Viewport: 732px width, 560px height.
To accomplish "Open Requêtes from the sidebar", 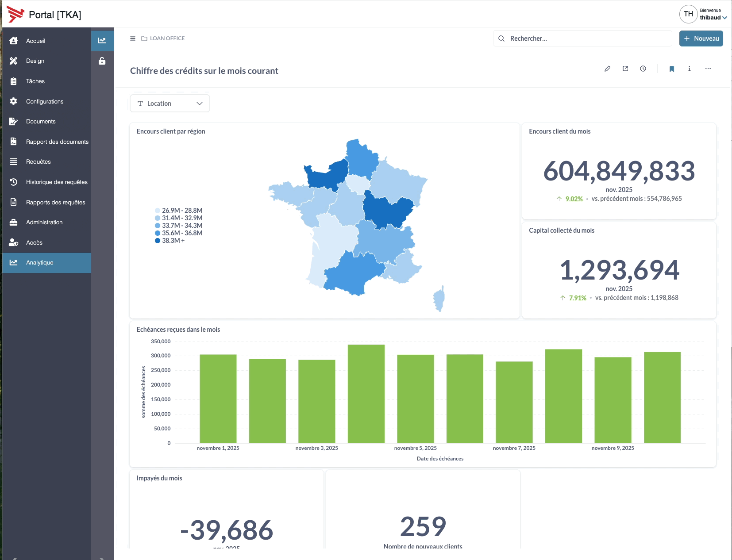I will tap(38, 161).
